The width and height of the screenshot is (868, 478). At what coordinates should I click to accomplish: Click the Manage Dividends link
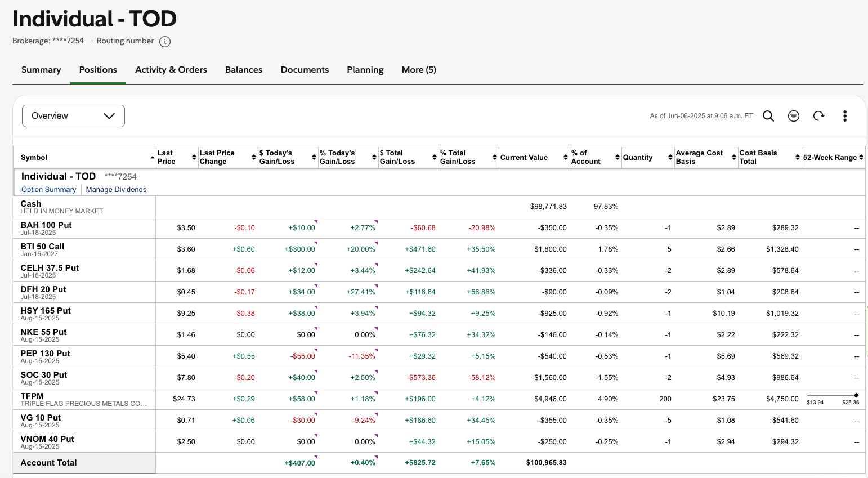tap(116, 190)
